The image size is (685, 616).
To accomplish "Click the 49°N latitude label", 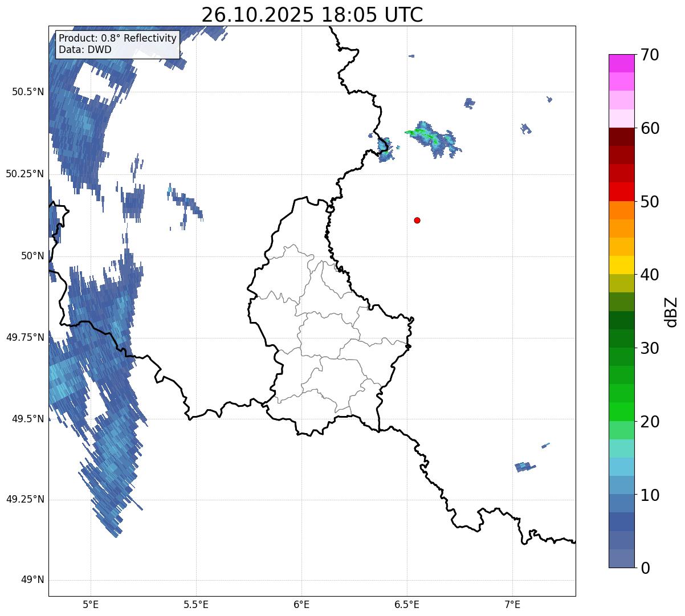I will pyautogui.click(x=32, y=580).
